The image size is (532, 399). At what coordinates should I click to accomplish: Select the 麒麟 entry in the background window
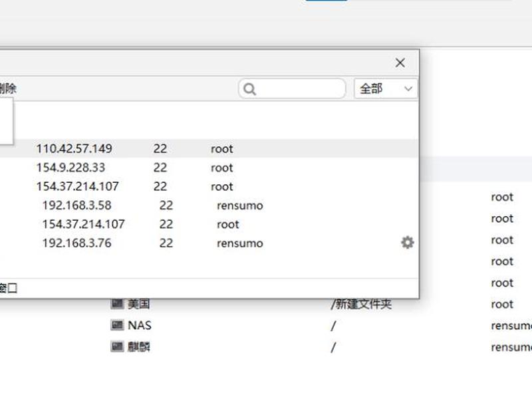(139, 346)
